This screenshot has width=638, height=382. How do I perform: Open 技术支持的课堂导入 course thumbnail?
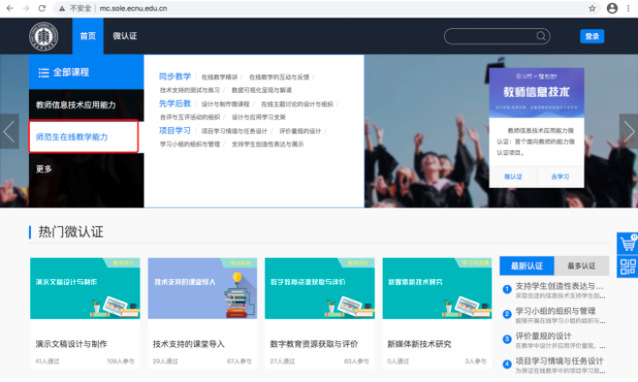(203, 288)
